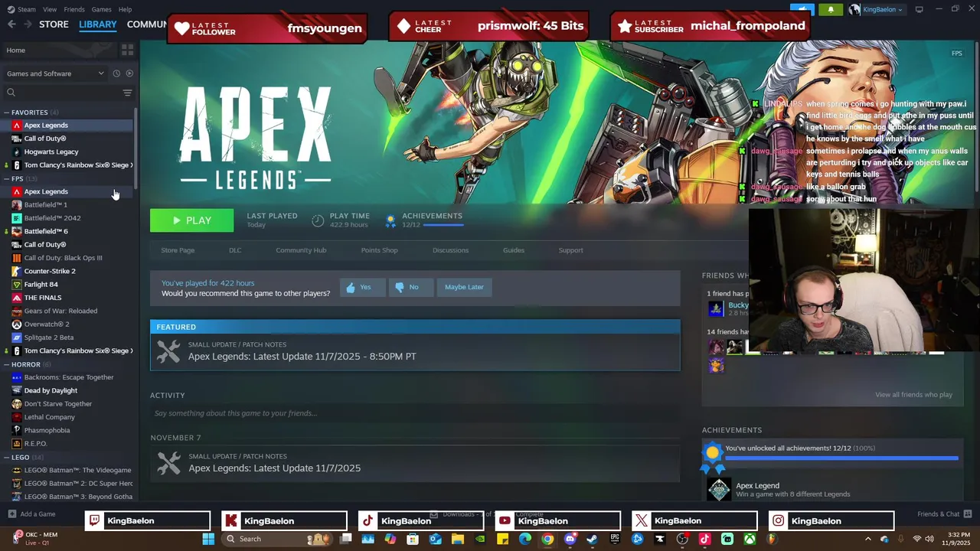Image resolution: width=980 pixels, height=551 pixels.
Task: Open the Games menu
Action: point(101,9)
